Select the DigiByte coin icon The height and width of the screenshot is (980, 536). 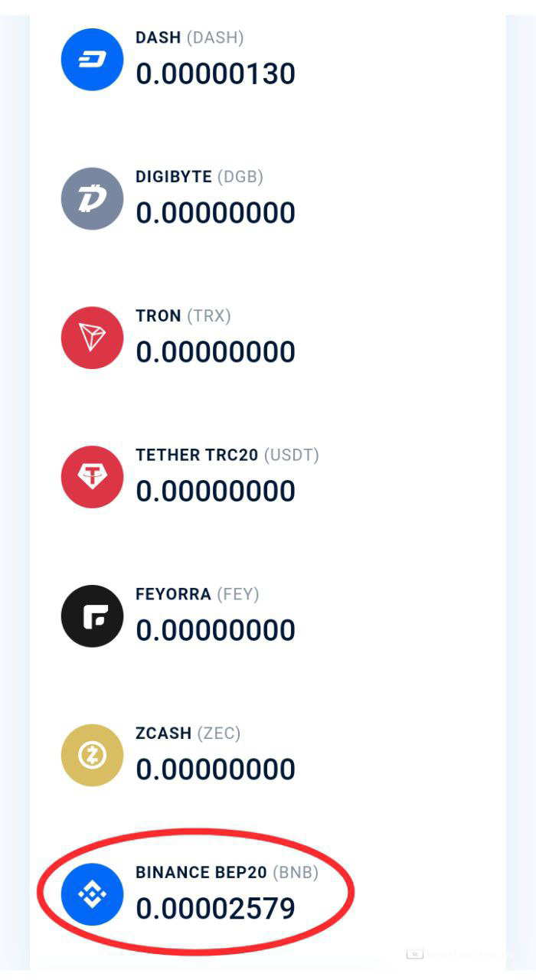click(92, 199)
